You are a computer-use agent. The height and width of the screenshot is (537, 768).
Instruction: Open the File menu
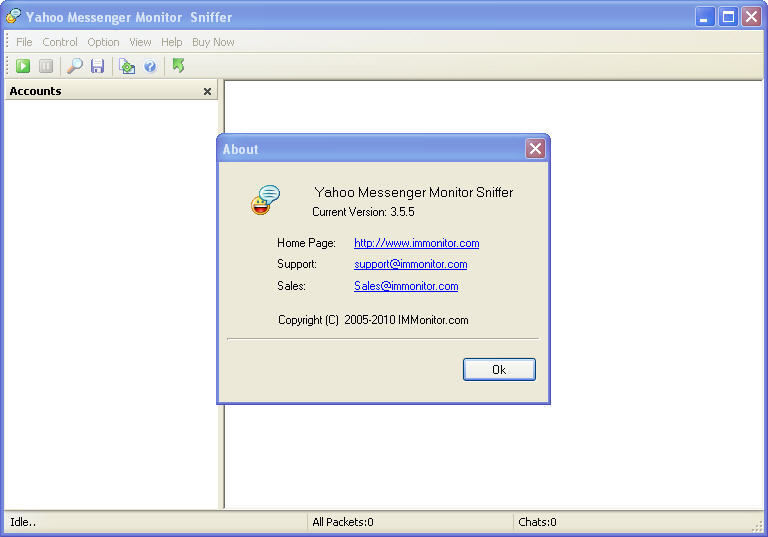point(24,42)
